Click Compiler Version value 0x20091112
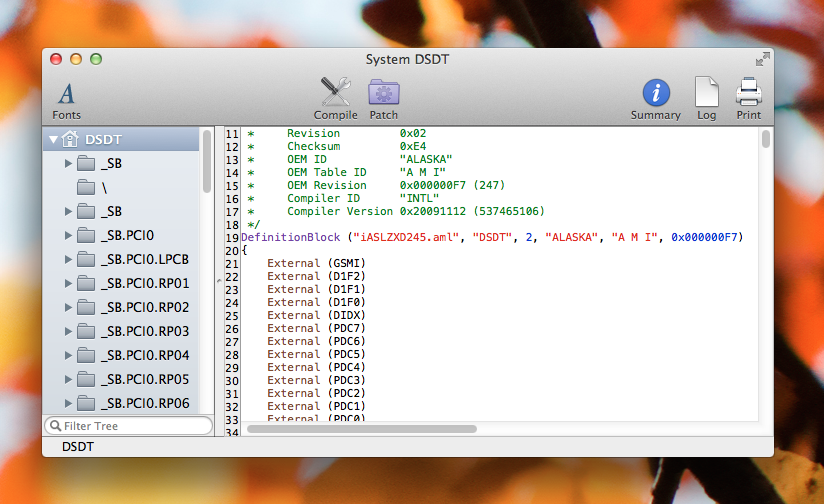The width and height of the screenshot is (824, 504). point(432,211)
